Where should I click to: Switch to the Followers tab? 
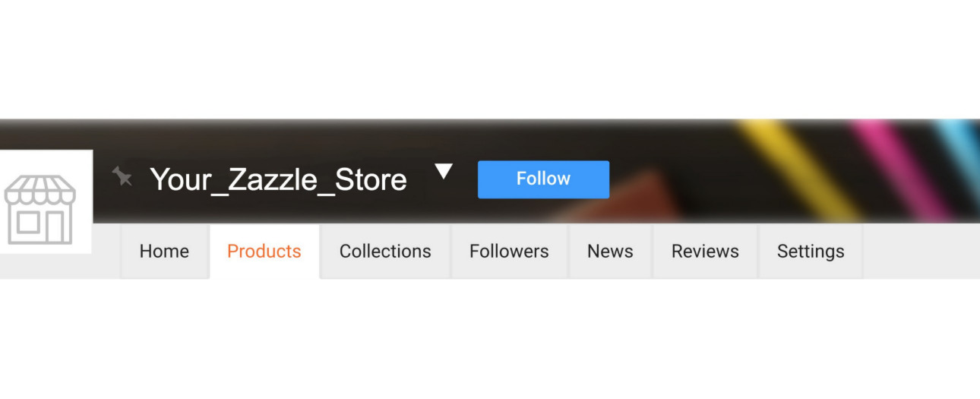(x=509, y=252)
